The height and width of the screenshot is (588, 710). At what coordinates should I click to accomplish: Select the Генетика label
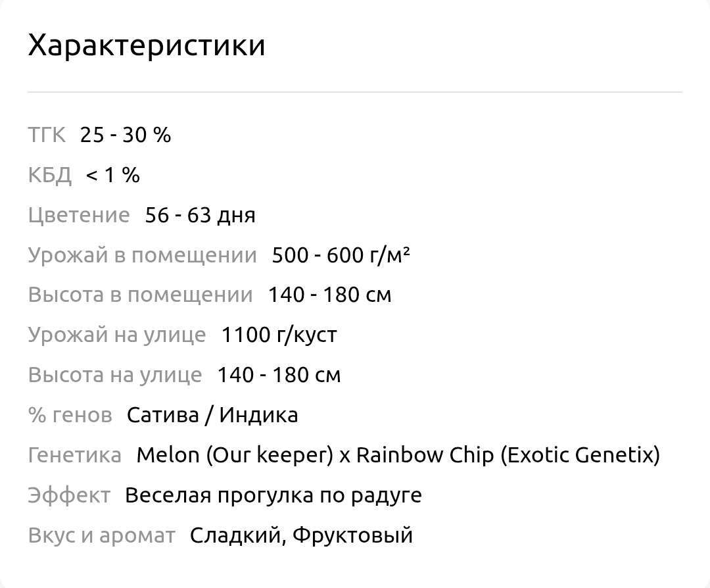[75, 455]
